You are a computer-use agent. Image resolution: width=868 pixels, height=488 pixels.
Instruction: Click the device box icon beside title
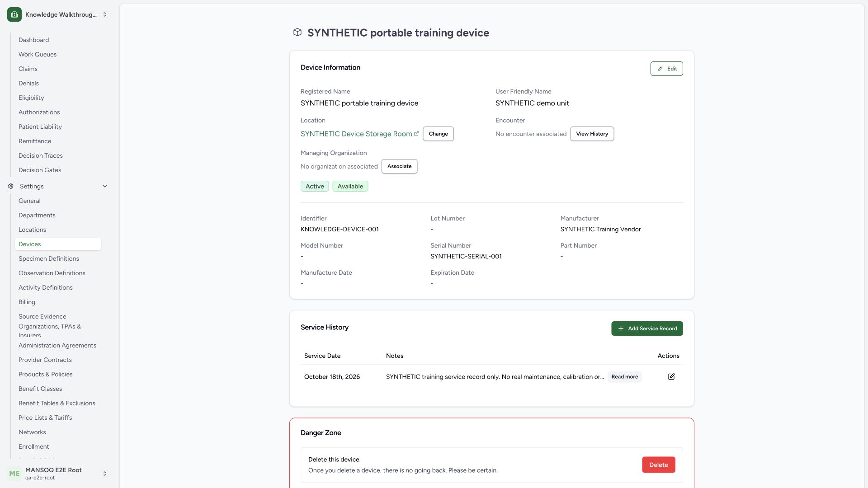pyautogui.click(x=297, y=32)
